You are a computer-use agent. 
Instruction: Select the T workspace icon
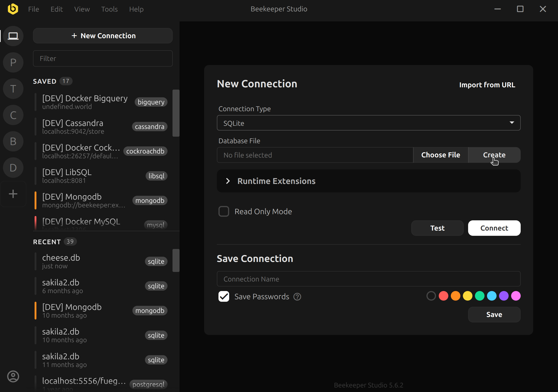click(13, 89)
